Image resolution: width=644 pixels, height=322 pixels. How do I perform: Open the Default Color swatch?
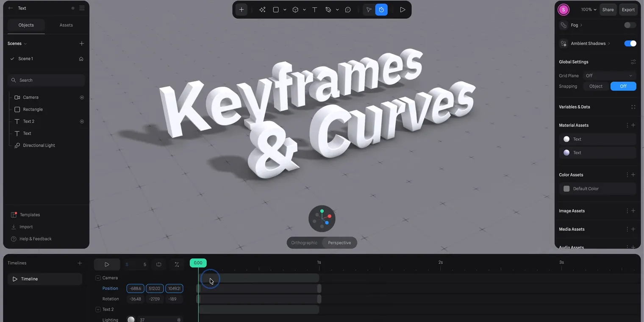(566, 189)
